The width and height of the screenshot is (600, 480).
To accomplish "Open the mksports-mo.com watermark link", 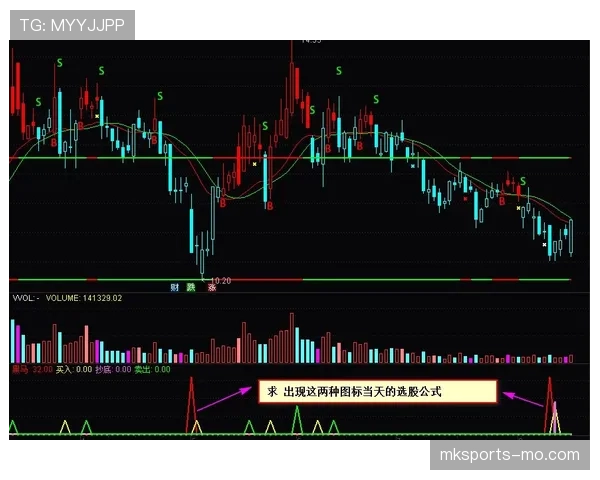I will [x=509, y=455].
